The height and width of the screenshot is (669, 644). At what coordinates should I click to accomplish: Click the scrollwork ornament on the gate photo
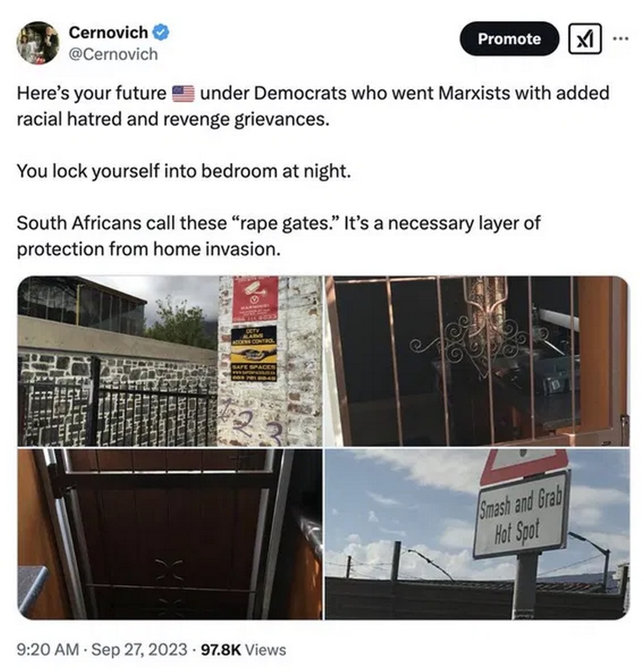478,339
